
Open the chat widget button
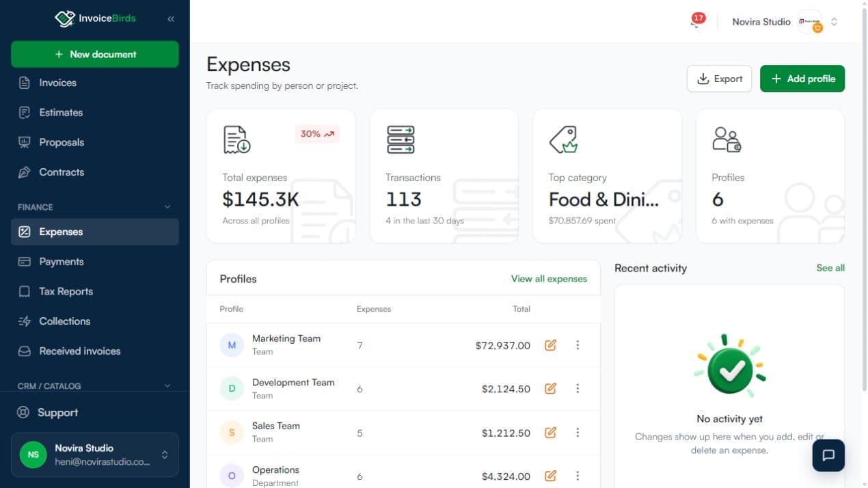[828, 455]
